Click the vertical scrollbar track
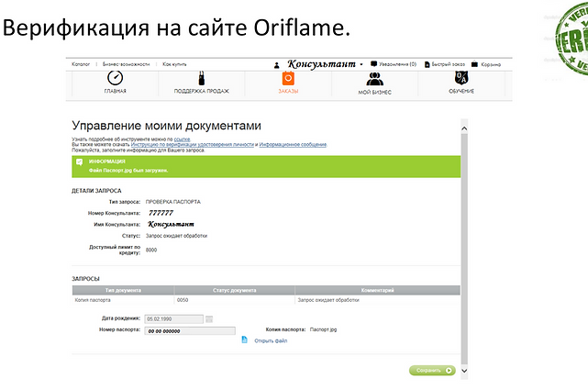Image resolution: width=588 pixels, height=390 pixels. coord(464,250)
